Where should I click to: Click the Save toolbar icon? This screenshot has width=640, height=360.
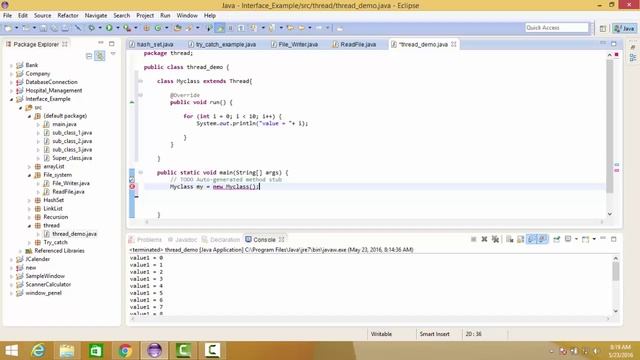pos(43,28)
